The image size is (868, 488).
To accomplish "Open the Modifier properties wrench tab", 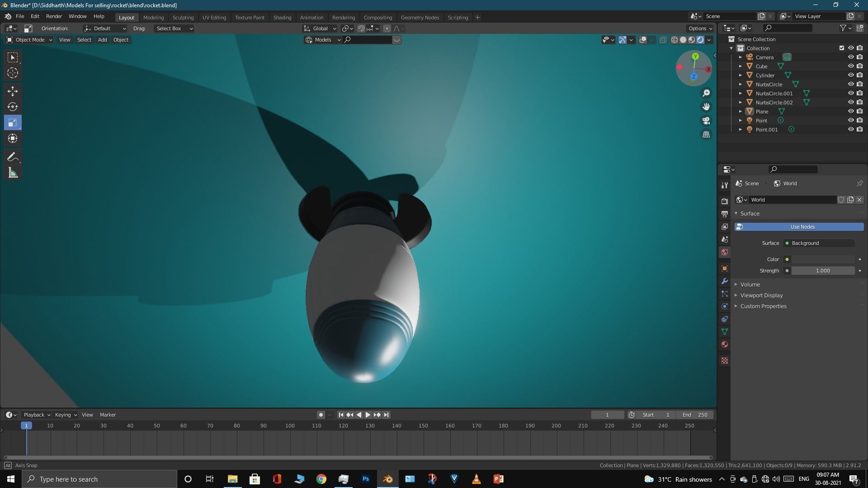I will [x=725, y=281].
